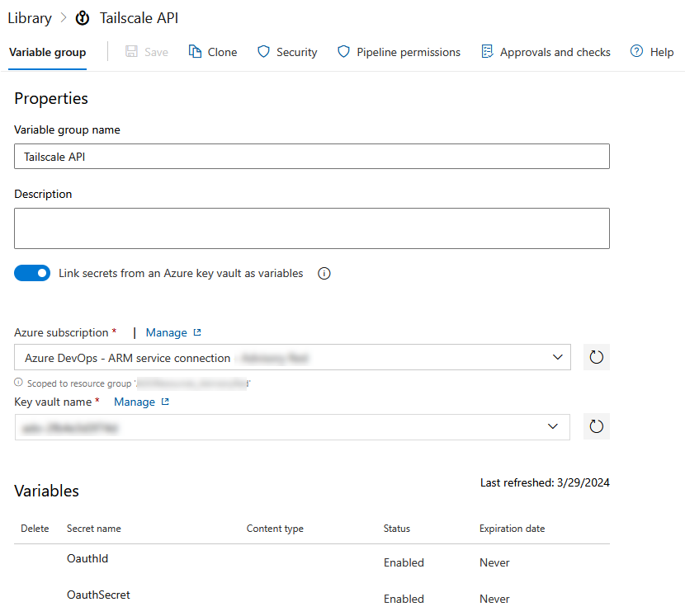Open Manage link for Key vault name
685x616 pixels.
[x=135, y=402]
